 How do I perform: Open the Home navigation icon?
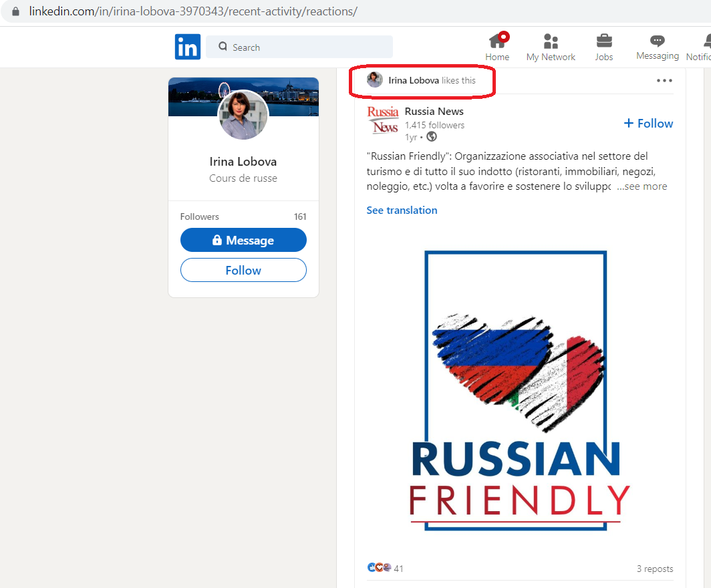[x=497, y=41]
